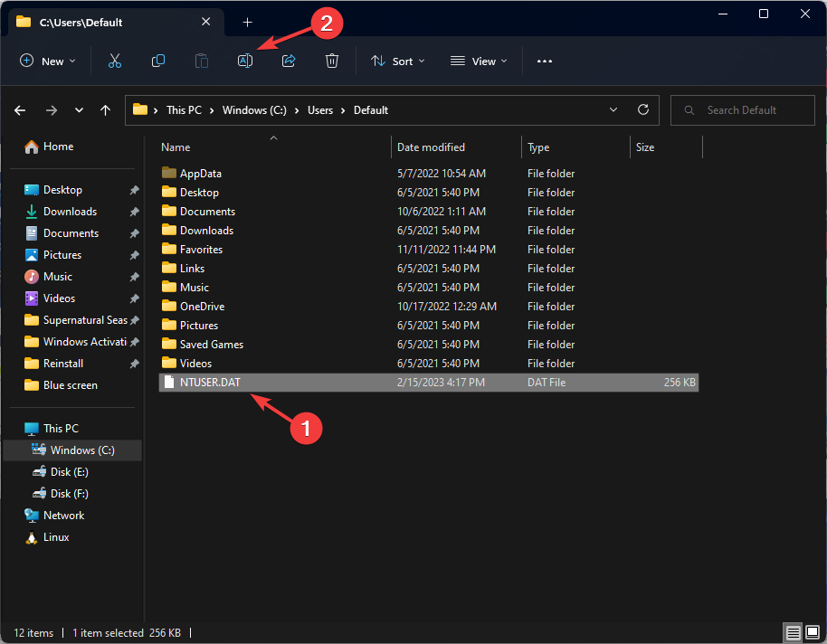Image resolution: width=827 pixels, height=644 pixels.
Task: Open Supernatural Seas pinned folder
Action: tap(76, 320)
